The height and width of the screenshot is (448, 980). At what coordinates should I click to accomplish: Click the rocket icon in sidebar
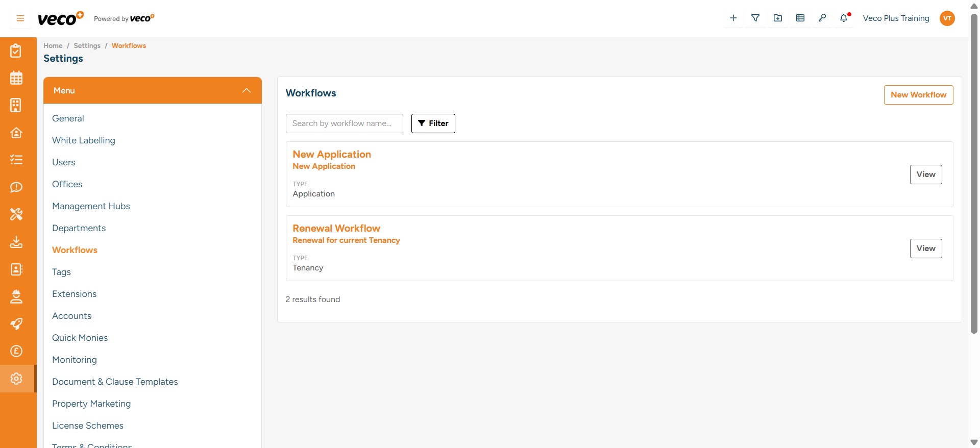point(16,324)
